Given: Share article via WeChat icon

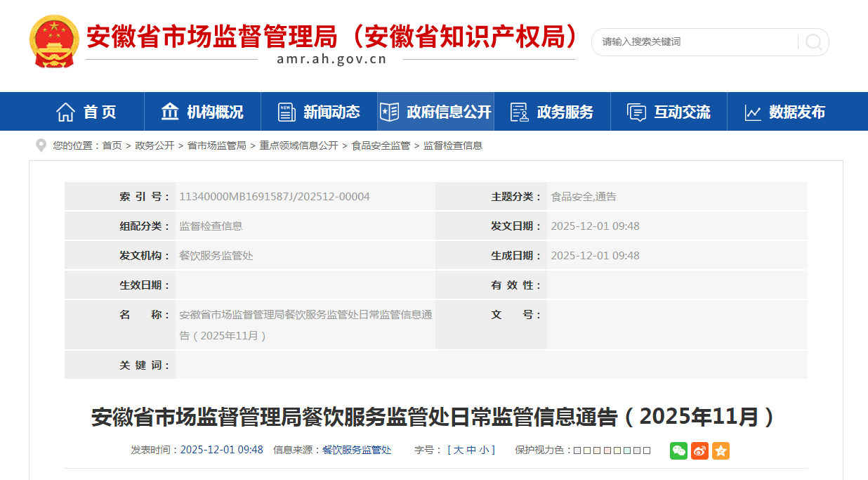Looking at the screenshot, I should pyautogui.click(x=678, y=450).
